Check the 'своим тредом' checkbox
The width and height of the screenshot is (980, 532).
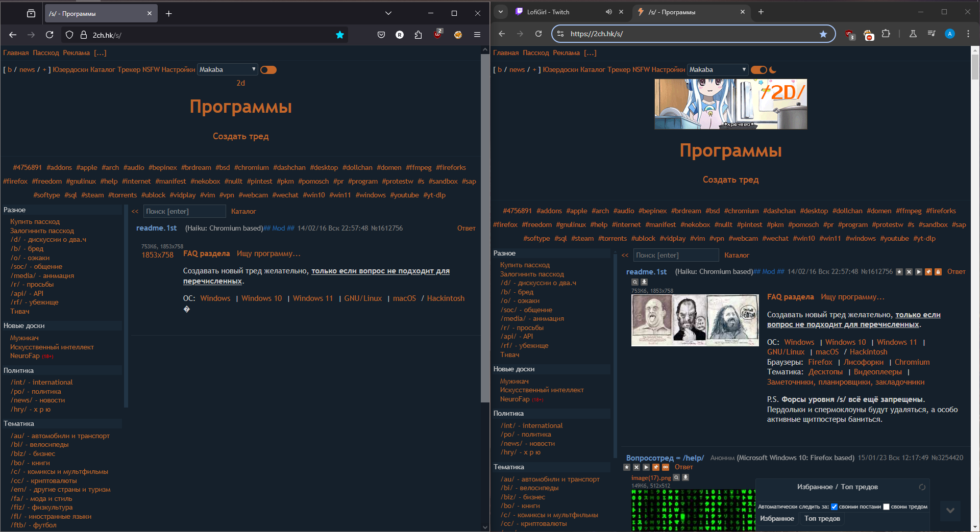(x=887, y=506)
